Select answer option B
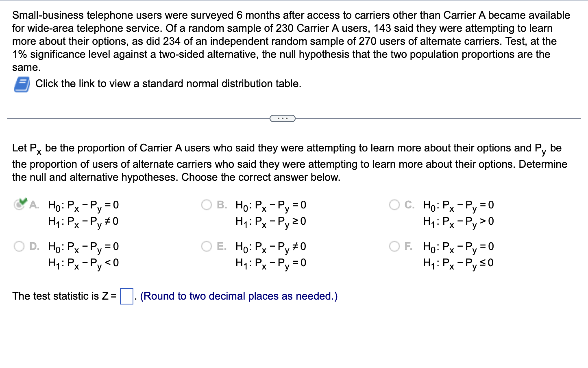This screenshot has height=368, width=588. point(207,205)
